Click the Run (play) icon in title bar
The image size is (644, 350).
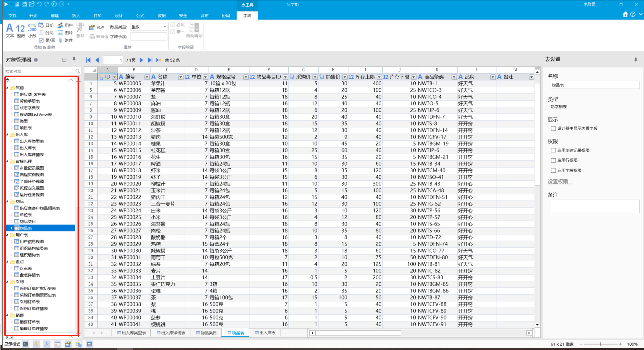(x=6, y=4)
